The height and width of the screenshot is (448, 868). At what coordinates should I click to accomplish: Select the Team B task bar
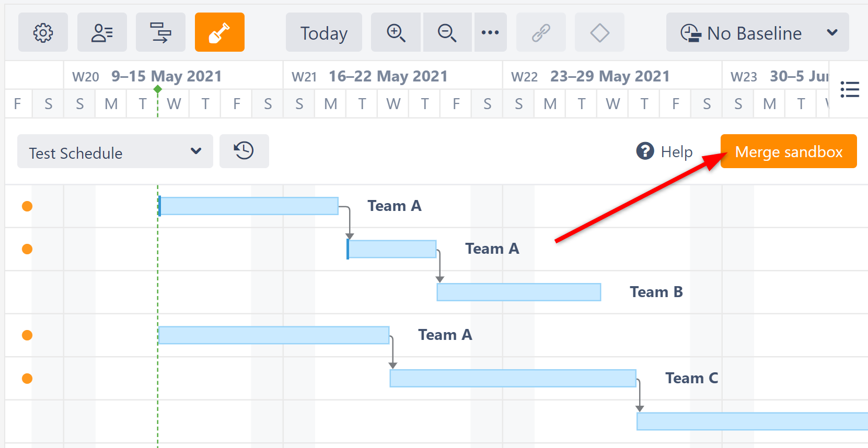click(518, 292)
